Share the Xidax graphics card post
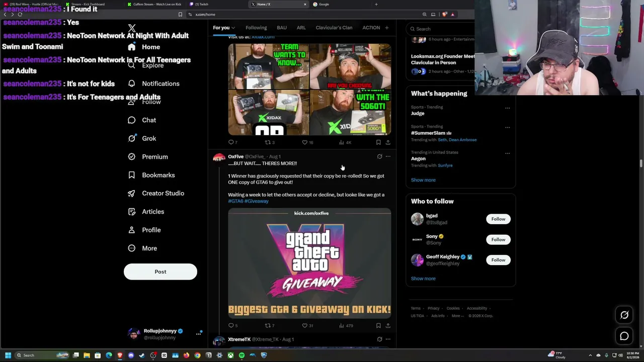Screen dimensions: 644x362 (387, 142)
